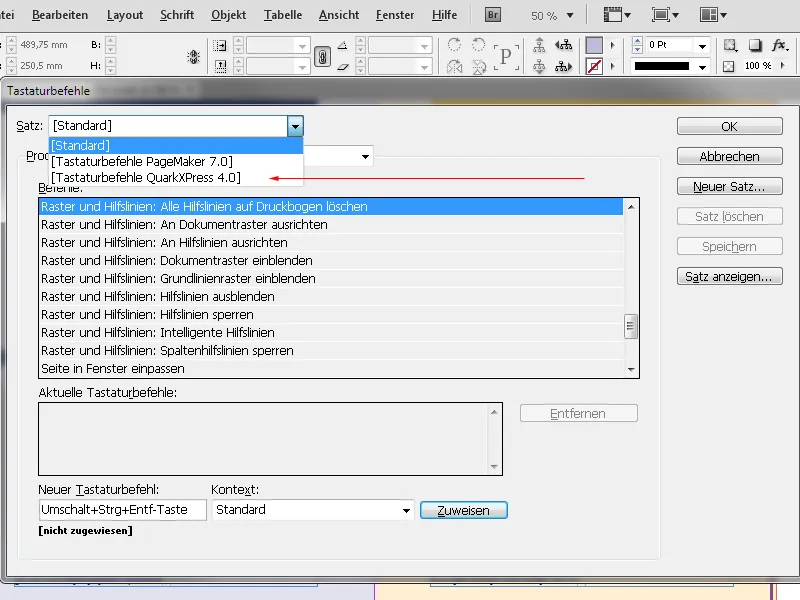
Task: Click the drop shadow icon
Action: [755, 45]
